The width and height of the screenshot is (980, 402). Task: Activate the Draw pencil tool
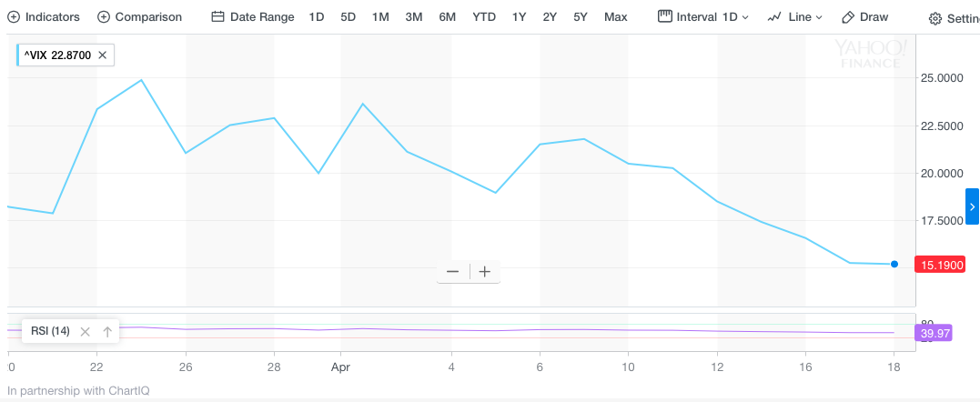(864, 17)
